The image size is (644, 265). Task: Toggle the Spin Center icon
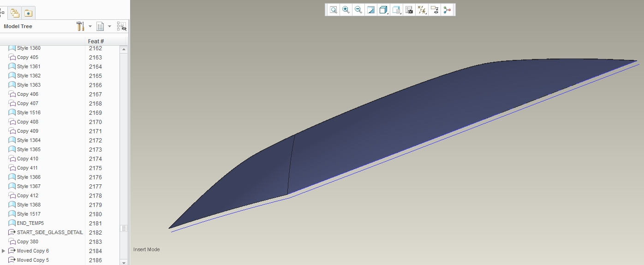point(447,10)
